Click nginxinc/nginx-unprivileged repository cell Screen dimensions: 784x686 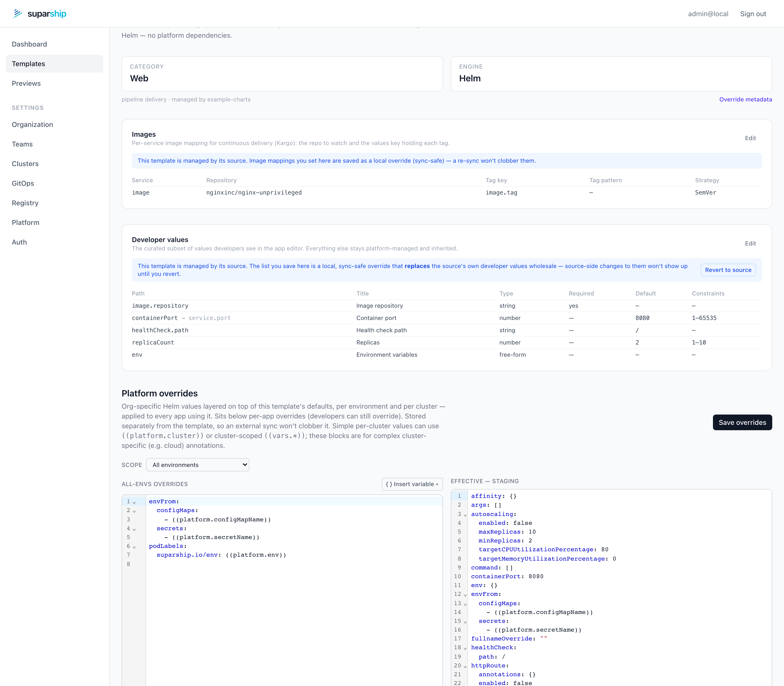coord(254,193)
